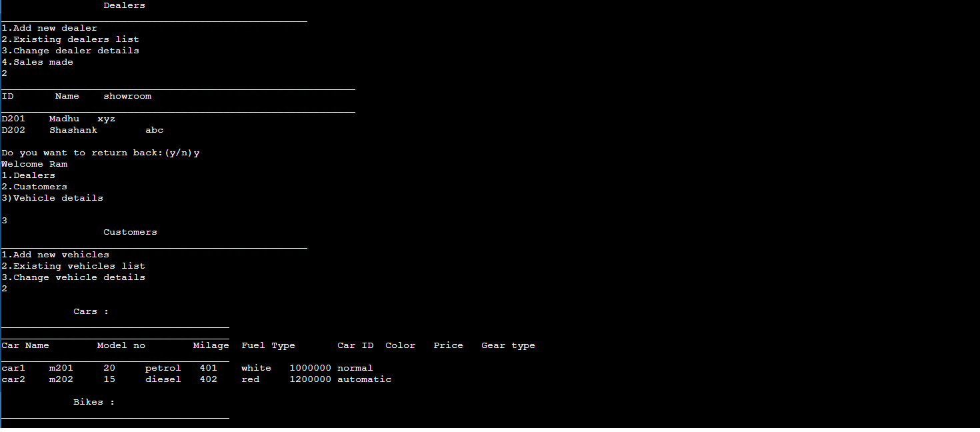Screen dimensions: 980x432
Task: Click fuel value 'diesel'
Action: 163,379
